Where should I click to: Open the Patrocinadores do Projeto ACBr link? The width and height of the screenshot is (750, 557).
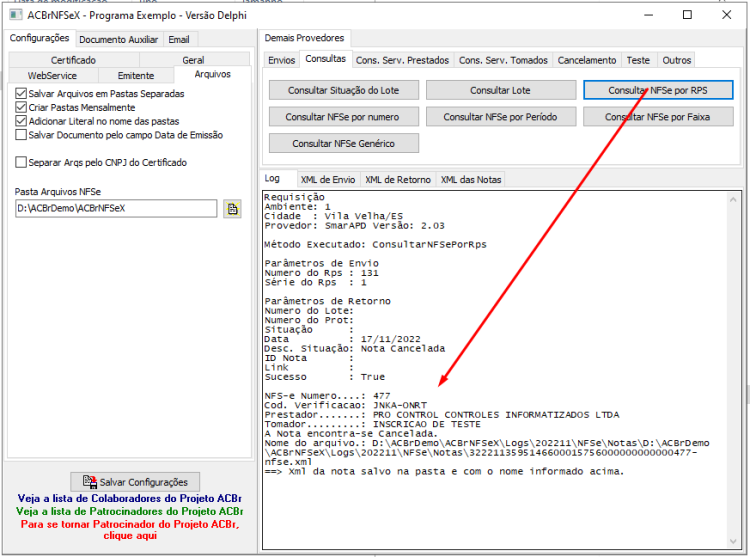[x=130, y=512]
